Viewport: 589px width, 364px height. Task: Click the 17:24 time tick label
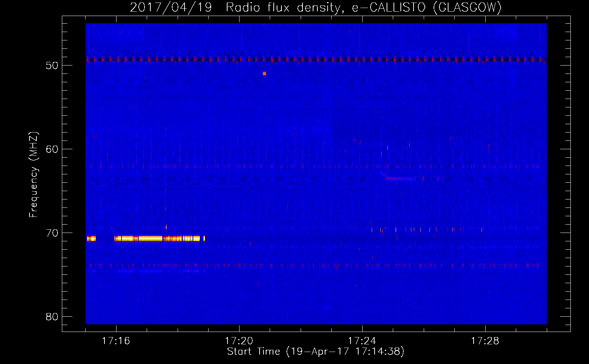coord(362,341)
